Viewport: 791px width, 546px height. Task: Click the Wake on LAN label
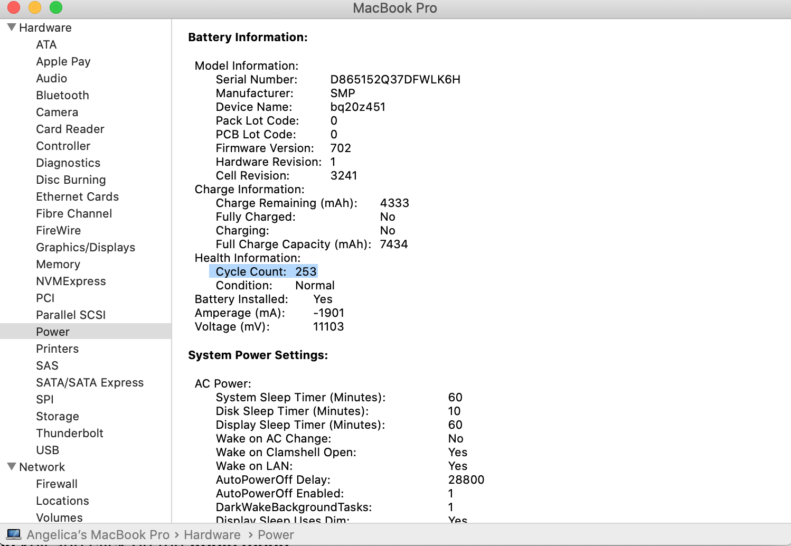[x=254, y=466]
